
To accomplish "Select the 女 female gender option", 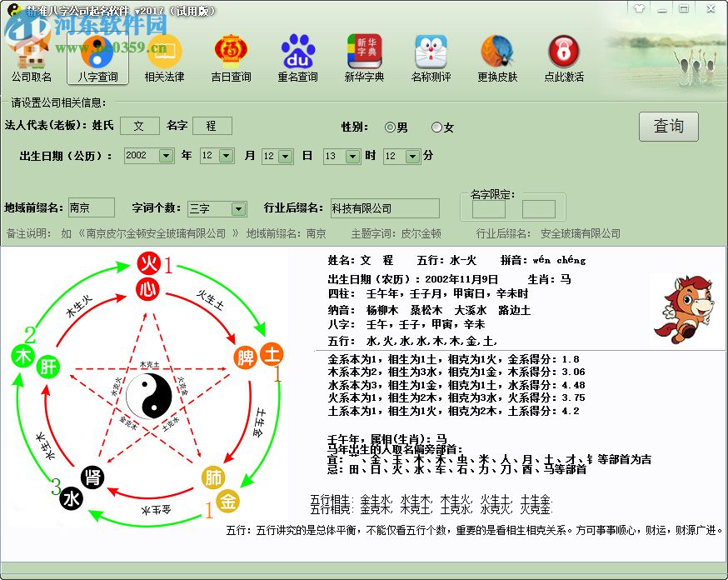I will (435, 127).
